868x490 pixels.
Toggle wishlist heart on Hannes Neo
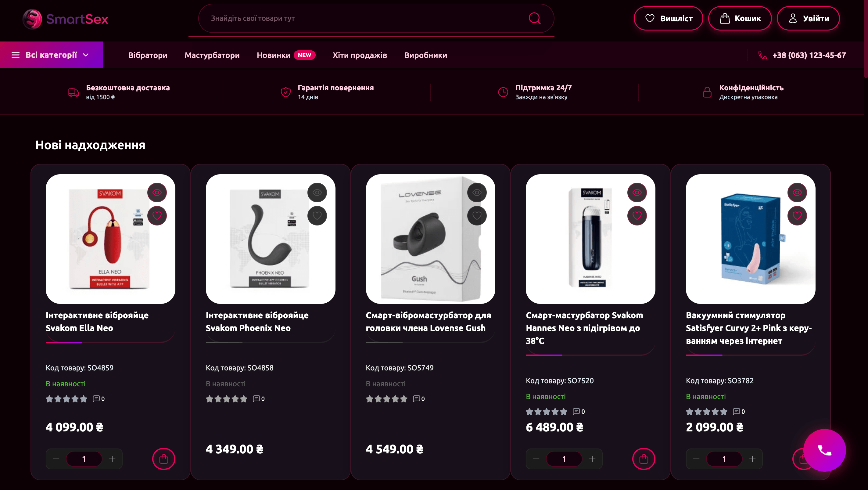click(x=637, y=215)
